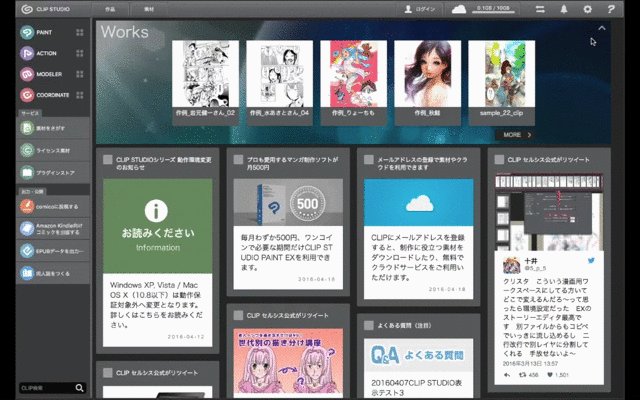Open ライセンス素材 licensed materials
The height and width of the screenshot is (400, 640).
pos(53,150)
